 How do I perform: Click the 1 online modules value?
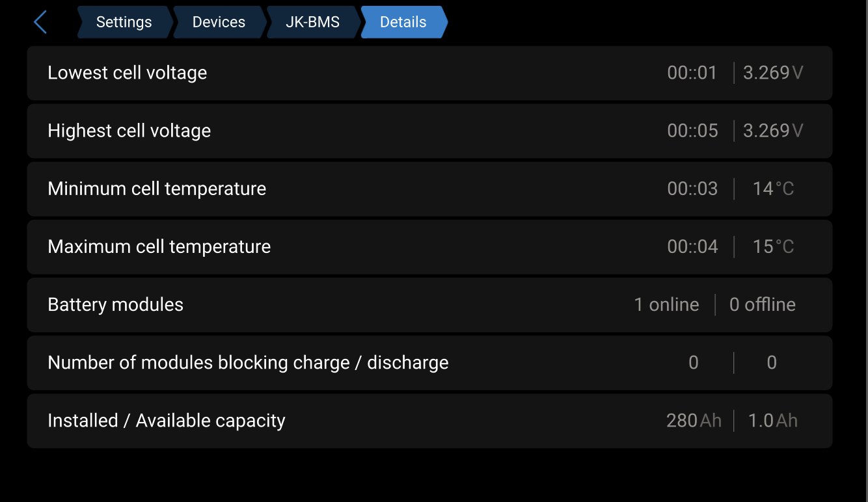666,304
